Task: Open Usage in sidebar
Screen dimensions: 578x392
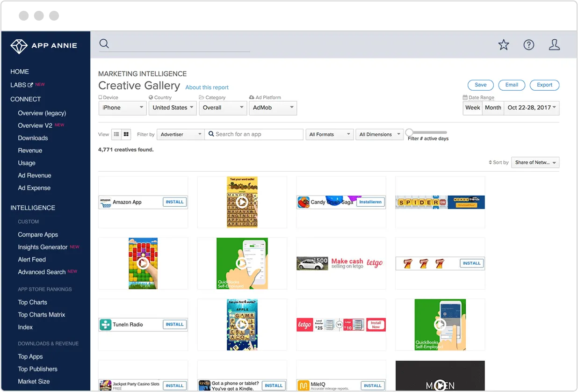Action: pos(27,163)
